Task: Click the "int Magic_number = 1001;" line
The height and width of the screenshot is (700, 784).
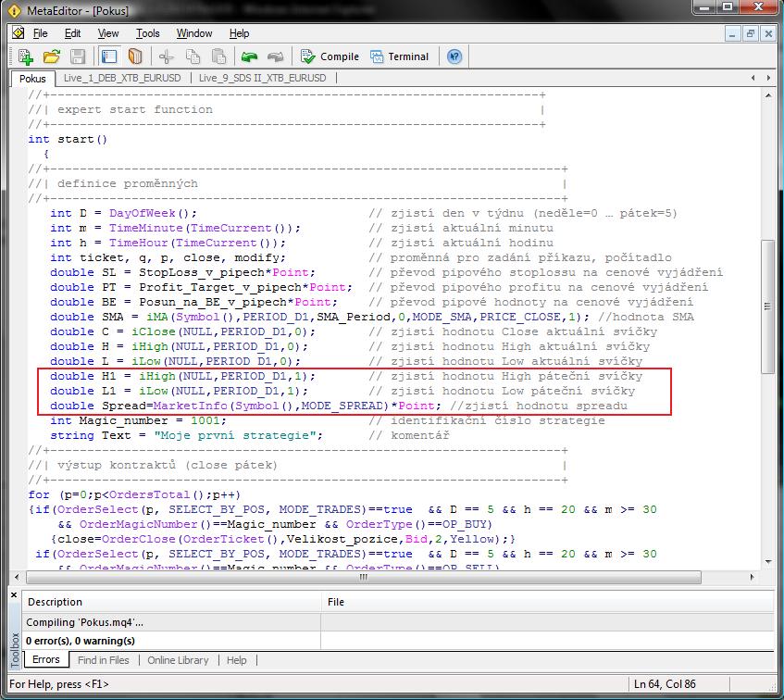Action: tap(139, 420)
